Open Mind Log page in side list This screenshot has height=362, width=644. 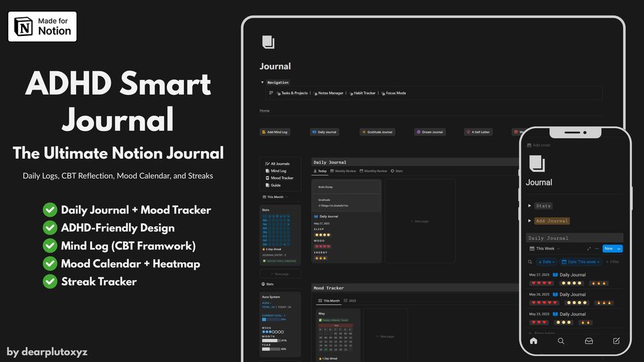(x=276, y=170)
